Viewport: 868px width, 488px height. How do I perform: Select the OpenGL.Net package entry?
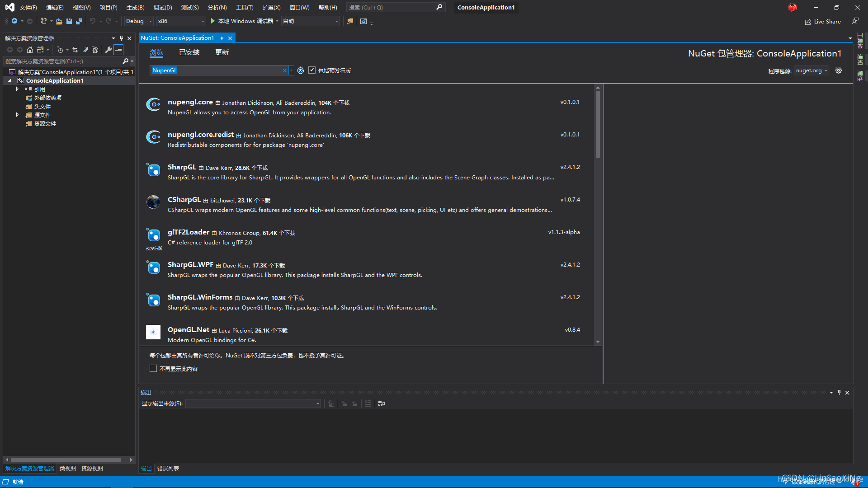point(366,334)
